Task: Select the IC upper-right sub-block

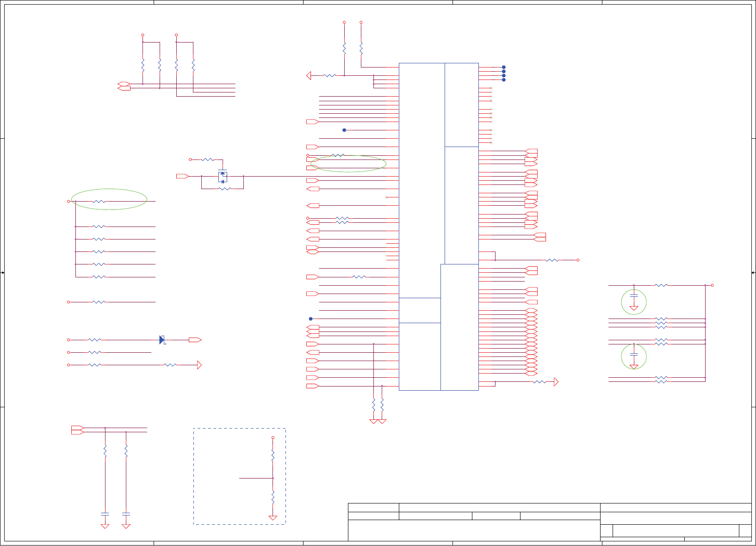Action: (x=462, y=105)
